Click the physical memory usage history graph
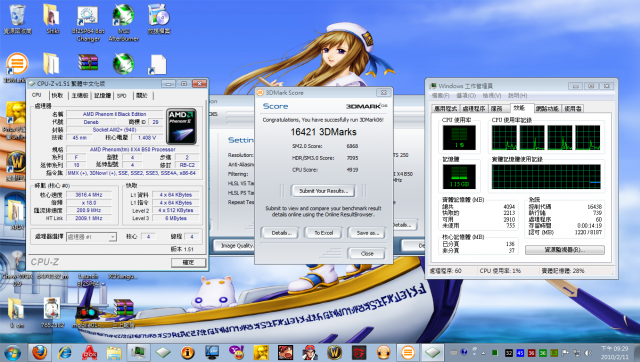Screen dimensions: 640x362 pyautogui.click(x=546, y=177)
